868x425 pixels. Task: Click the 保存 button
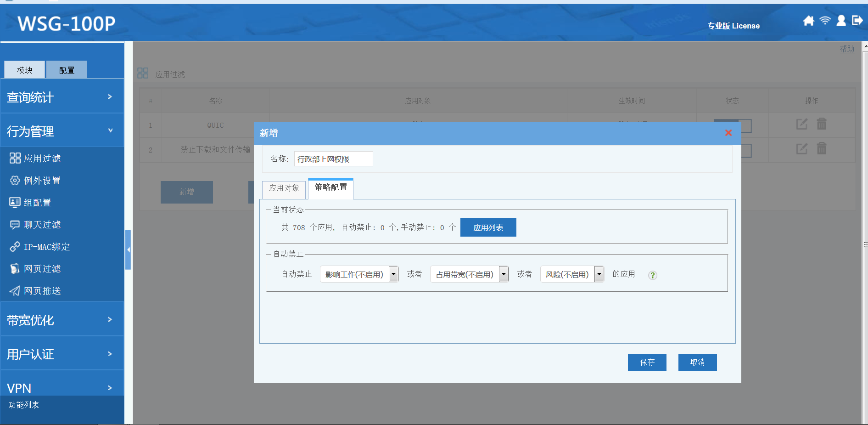click(x=647, y=363)
